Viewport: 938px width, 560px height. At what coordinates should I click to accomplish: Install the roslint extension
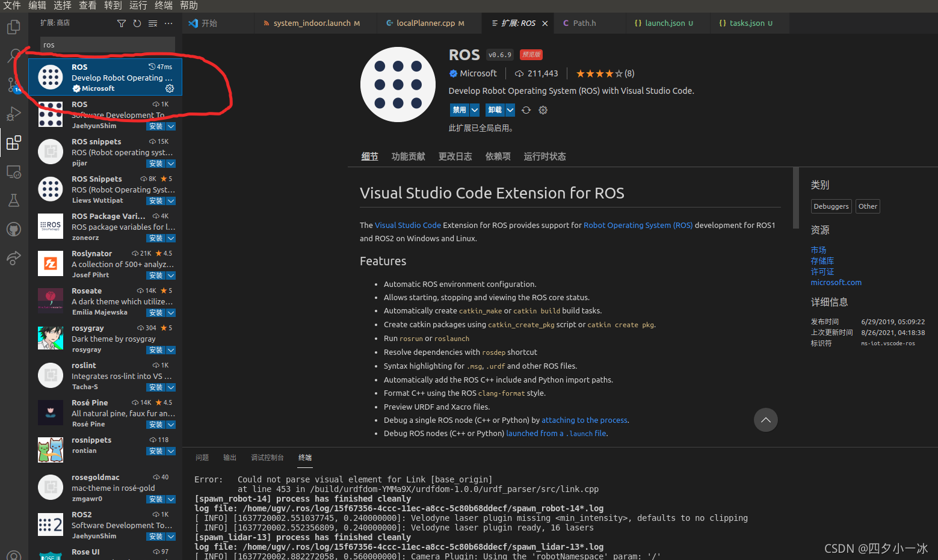point(156,387)
